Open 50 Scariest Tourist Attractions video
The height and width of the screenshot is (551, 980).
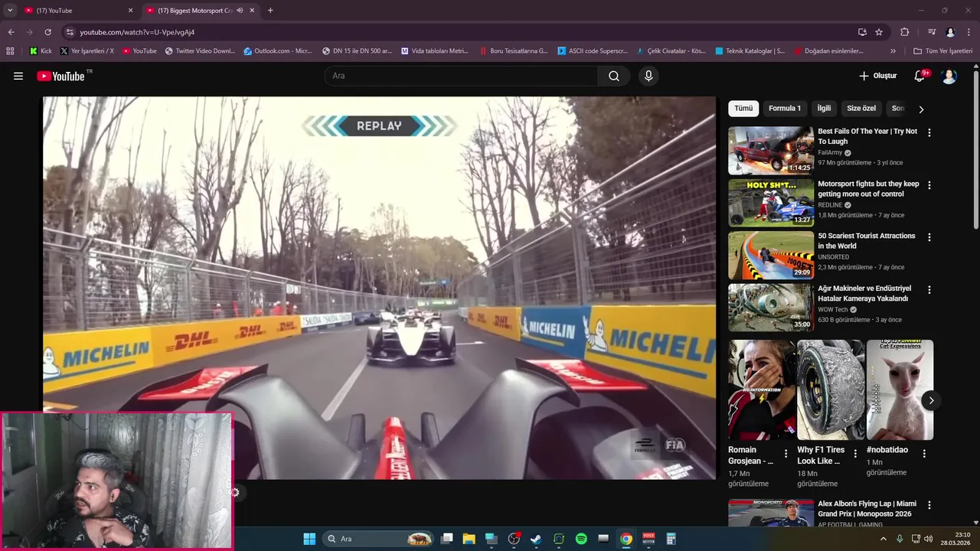pyautogui.click(x=771, y=256)
